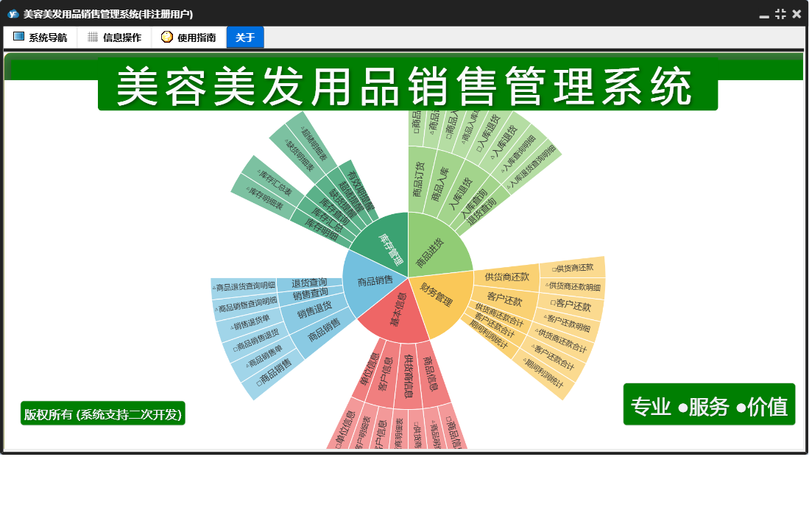The height and width of the screenshot is (532, 809).
Task: Click the 专业 服务 价值 slogan button
Action: 709,405
